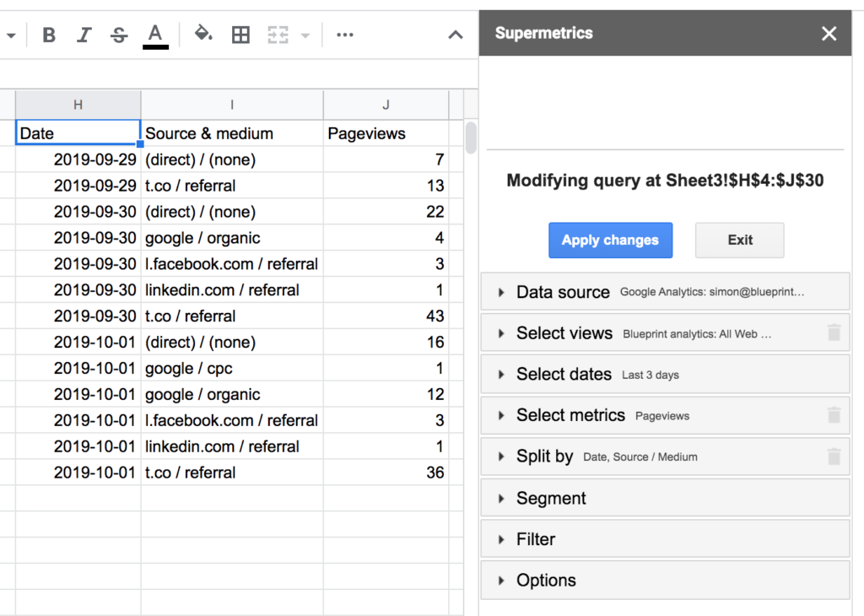Viewport: 864px width, 616px height.
Task: Collapse the toolbar with the up chevron
Action: click(455, 35)
